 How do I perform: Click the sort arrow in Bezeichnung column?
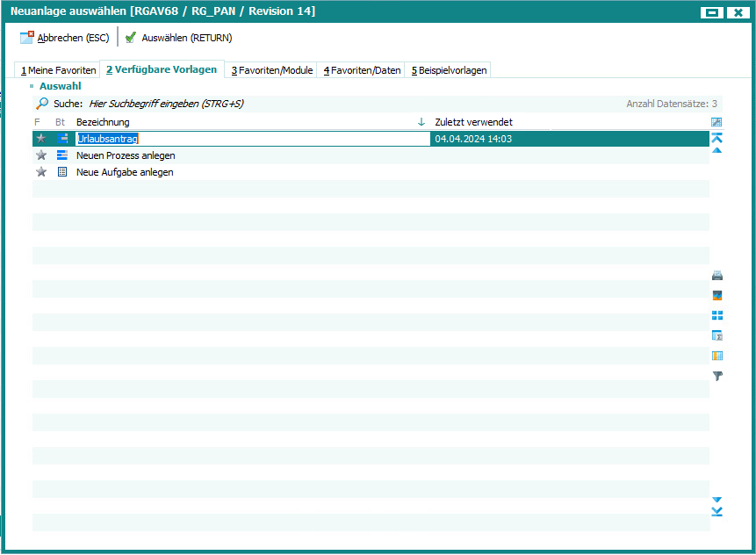tap(421, 122)
